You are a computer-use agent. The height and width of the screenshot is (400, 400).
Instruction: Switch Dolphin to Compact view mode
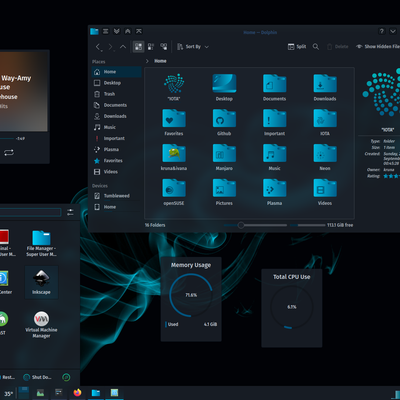click(x=151, y=47)
